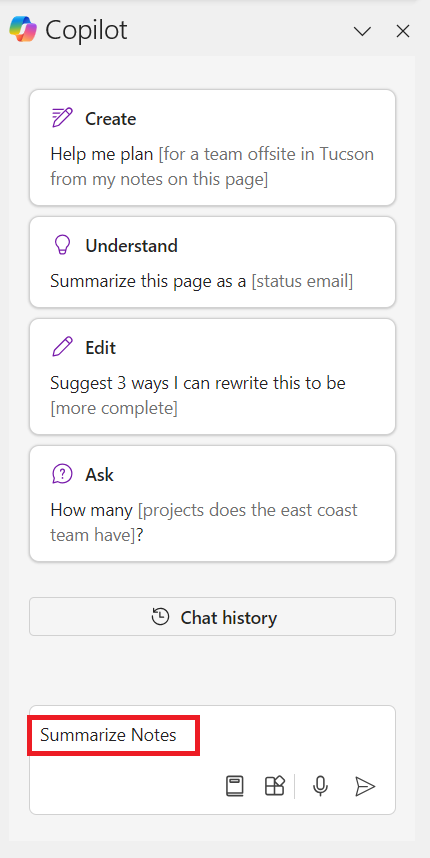Viewport: 430px width, 858px height.
Task: Open the Edit prompt card
Action: (x=212, y=376)
